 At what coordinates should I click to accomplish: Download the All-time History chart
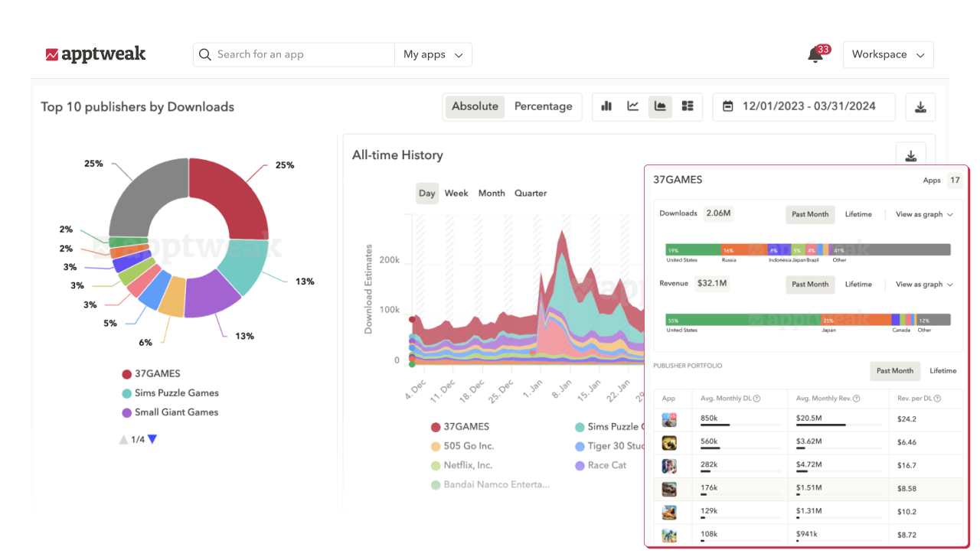[911, 156]
